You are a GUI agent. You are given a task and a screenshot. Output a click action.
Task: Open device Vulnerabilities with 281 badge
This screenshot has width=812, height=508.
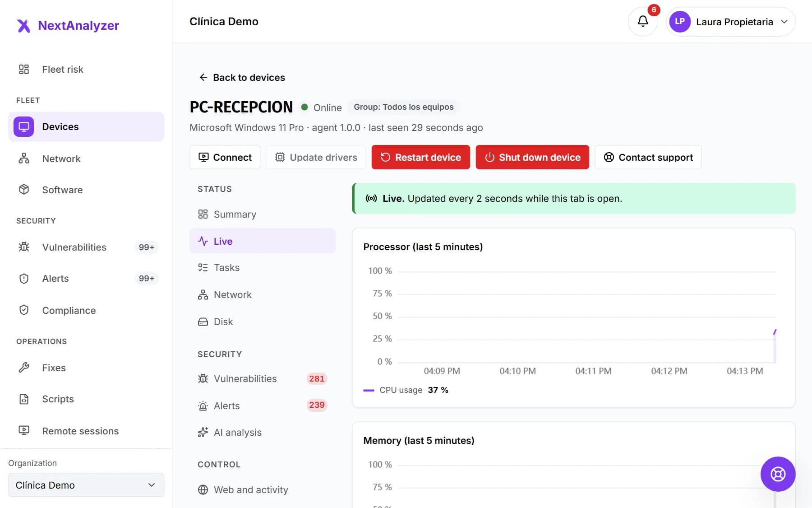(263, 379)
